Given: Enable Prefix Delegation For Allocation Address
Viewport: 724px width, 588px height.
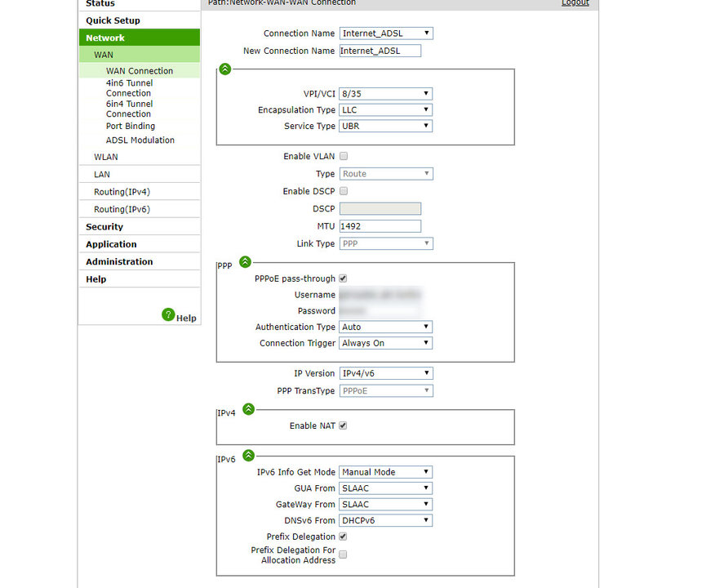Looking at the screenshot, I should pyautogui.click(x=343, y=555).
